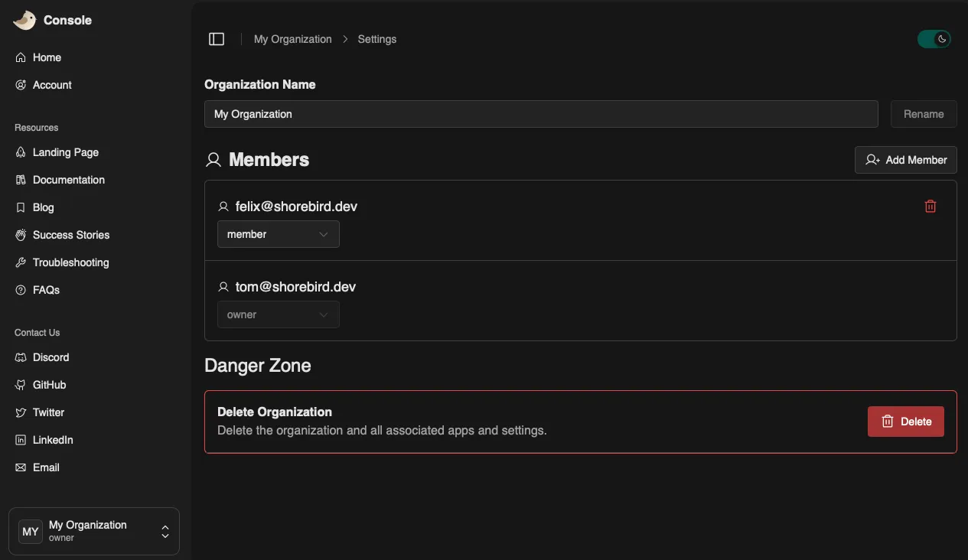Image resolution: width=968 pixels, height=560 pixels.
Task: Click the Add Member button
Action: (x=905, y=159)
